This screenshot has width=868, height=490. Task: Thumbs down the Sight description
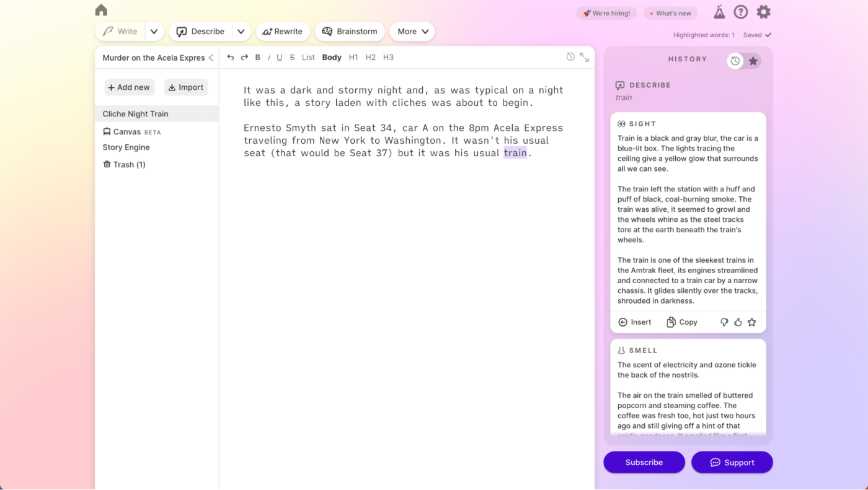tap(724, 322)
